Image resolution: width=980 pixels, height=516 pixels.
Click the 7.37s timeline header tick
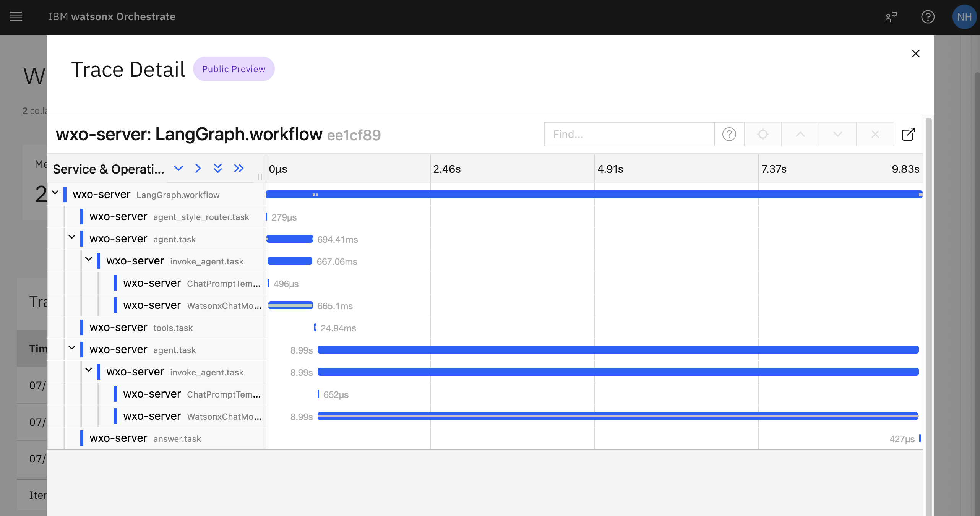pyautogui.click(x=774, y=169)
